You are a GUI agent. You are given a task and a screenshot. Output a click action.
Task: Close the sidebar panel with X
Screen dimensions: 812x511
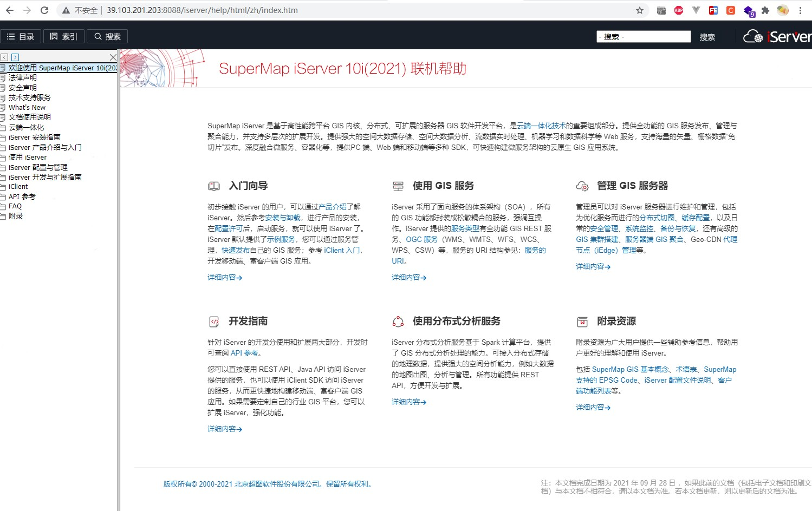pos(113,57)
